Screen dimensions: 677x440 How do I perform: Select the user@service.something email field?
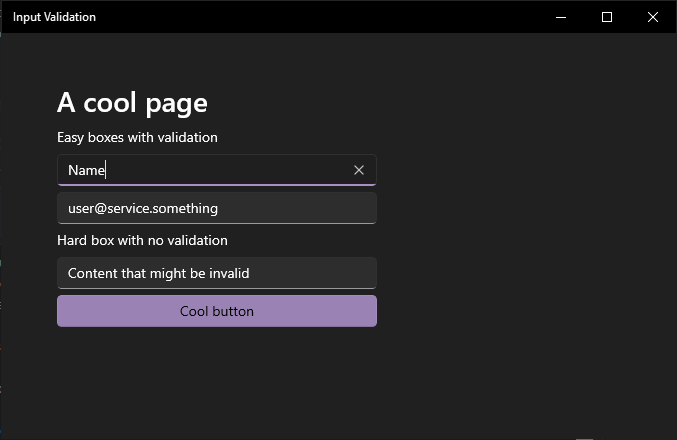[x=217, y=208]
